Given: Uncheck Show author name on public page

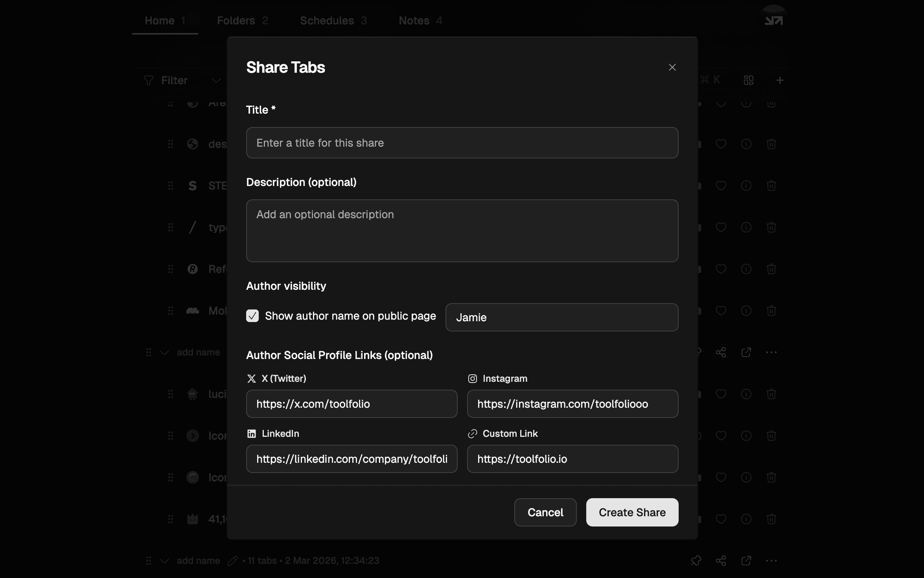Looking at the screenshot, I should coord(252,316).
